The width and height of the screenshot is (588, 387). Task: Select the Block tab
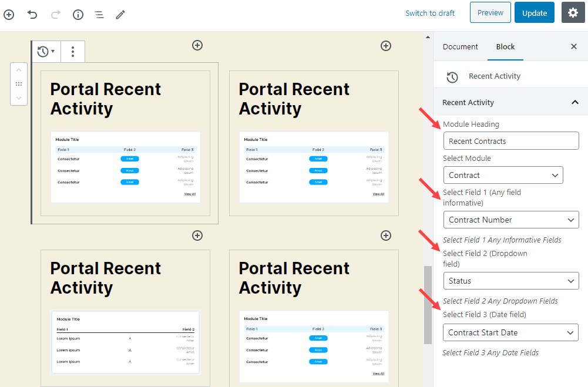[x=505, y=46]
